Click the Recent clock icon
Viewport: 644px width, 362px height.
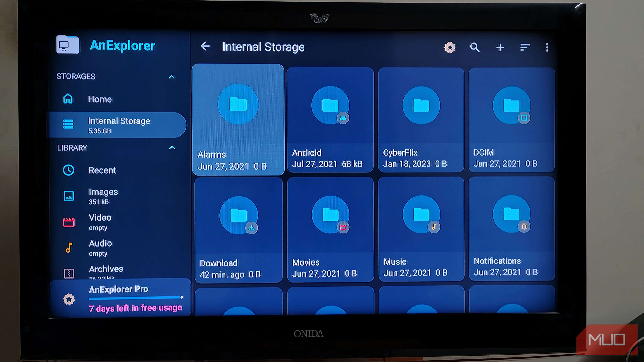[69, 170]
